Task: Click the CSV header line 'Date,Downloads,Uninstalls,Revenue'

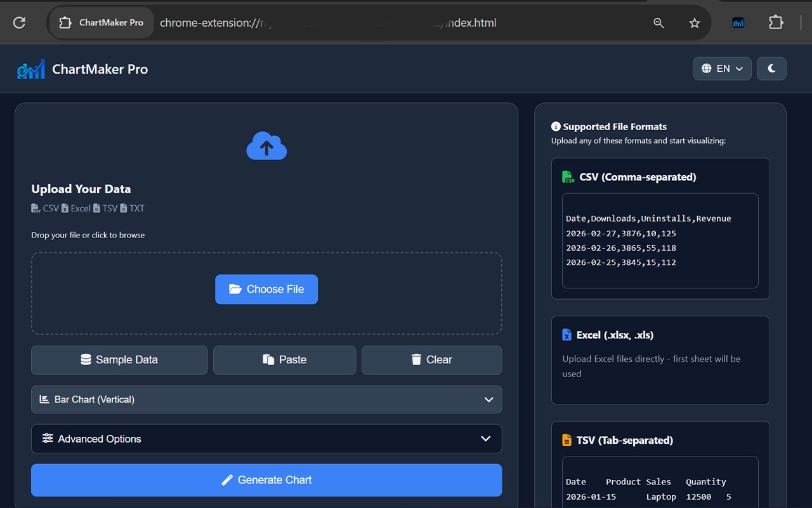Action: pos(648,218)
